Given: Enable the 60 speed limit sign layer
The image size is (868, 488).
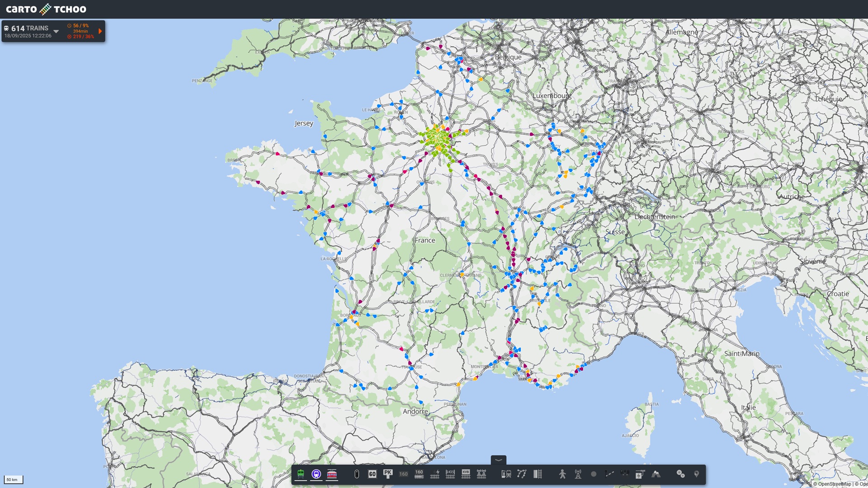Looking at the screenshot, I should point(372,474).
